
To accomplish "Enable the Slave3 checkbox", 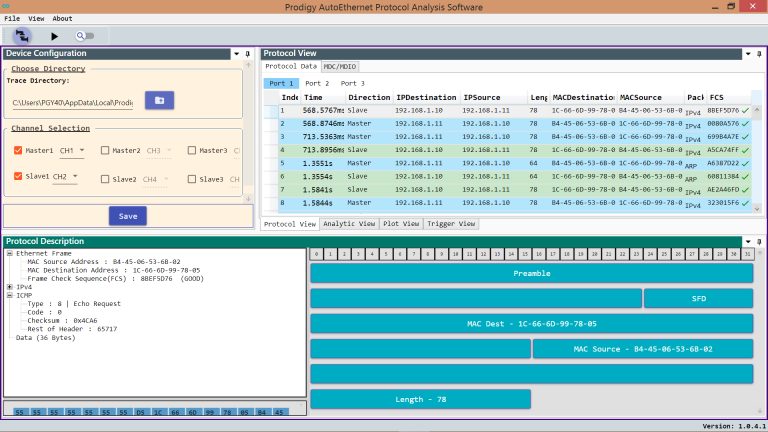I will 192,179.
